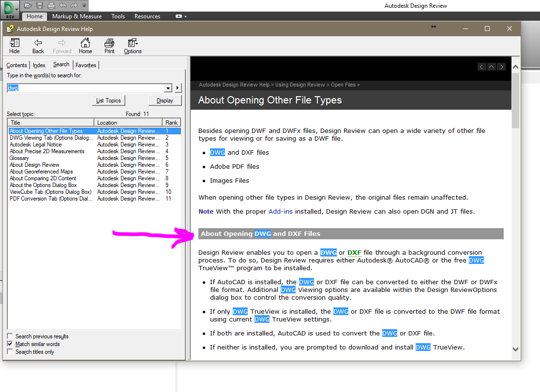Click the help content vertical scrollbar thumb
This screenshot has width=540, height=392.
pyautogui.click(x=515, y=101)
